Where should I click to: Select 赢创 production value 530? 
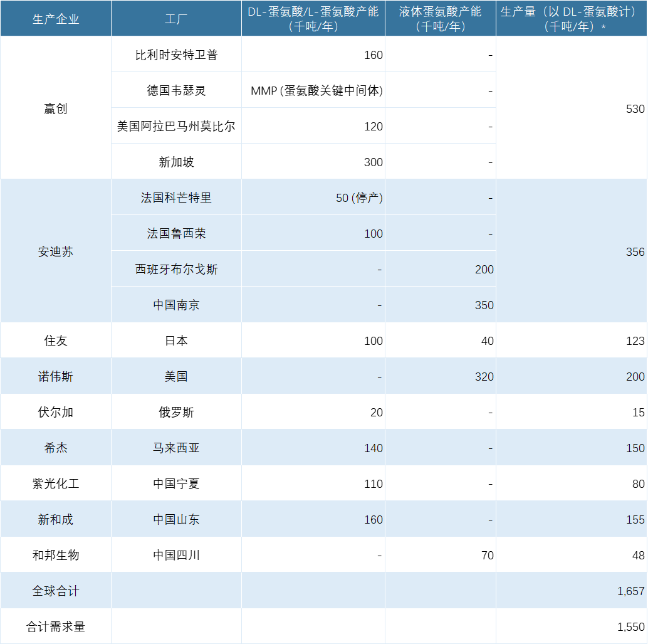click(572, 108)
